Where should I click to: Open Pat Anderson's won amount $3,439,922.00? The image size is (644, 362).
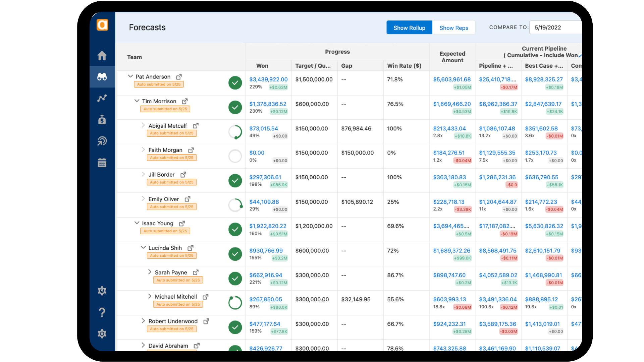click(x=268, y=80)
